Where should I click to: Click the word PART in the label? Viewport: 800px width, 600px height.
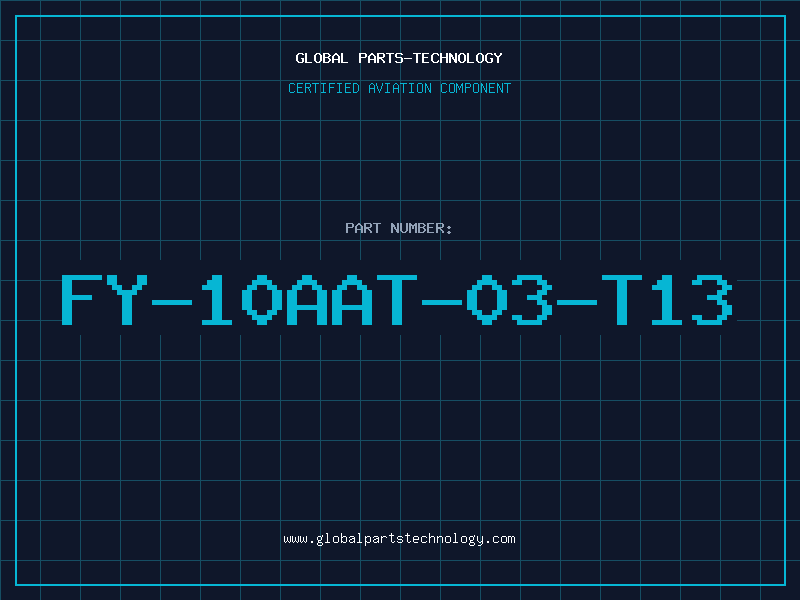coord(363,228)
